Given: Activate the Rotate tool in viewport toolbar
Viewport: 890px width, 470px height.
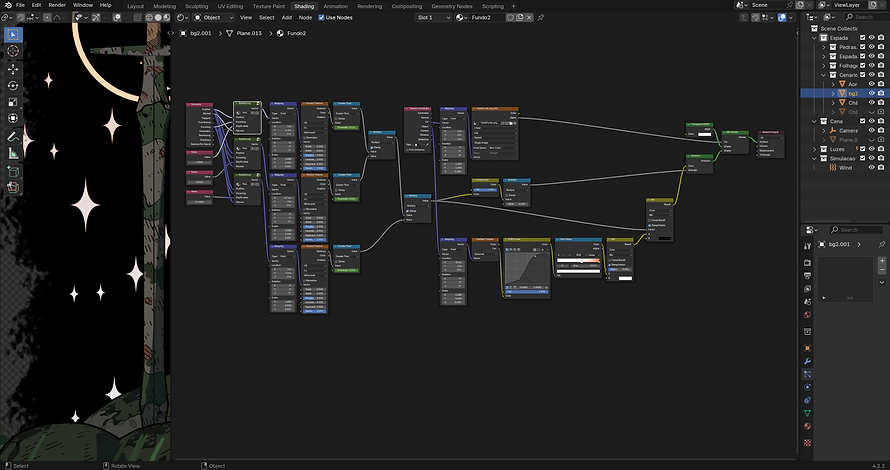Looking at the screenshot, I should [13, 86].
